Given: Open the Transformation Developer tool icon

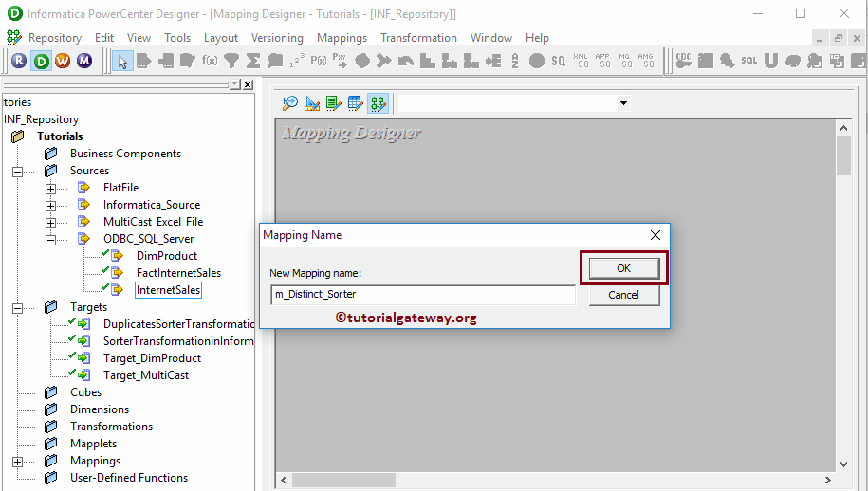Looking at the screenshot, I should 334,103.
